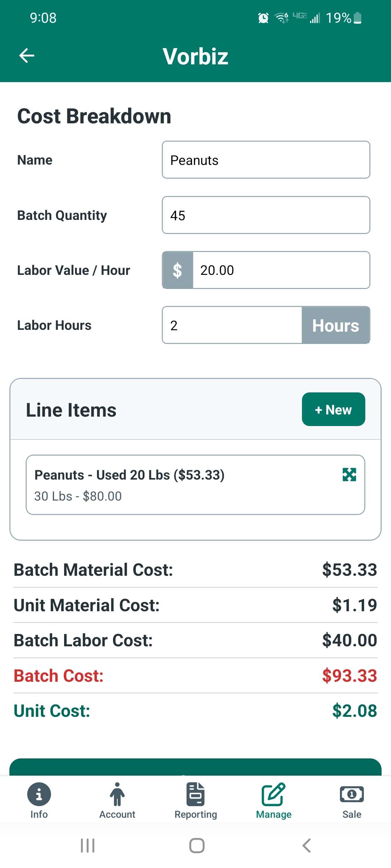Tap the Android recent apps button
The height and width of the screenshot is (868, 391).
(88, 845)
